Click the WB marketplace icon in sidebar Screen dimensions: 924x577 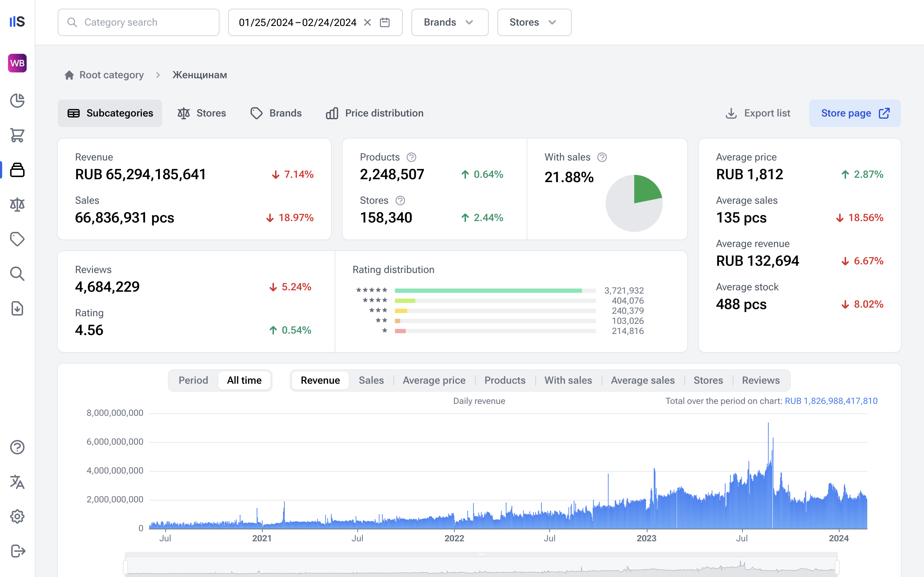pos(17,63)
